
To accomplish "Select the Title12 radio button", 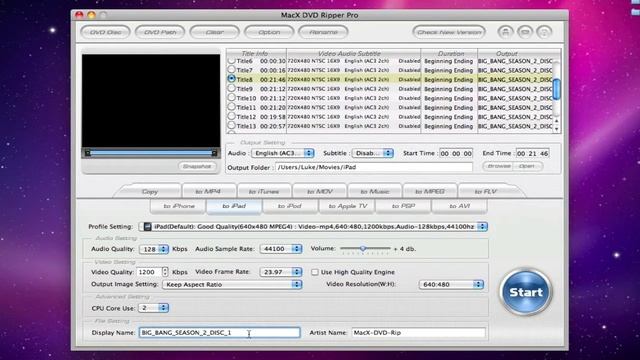I will pos(231,116).
